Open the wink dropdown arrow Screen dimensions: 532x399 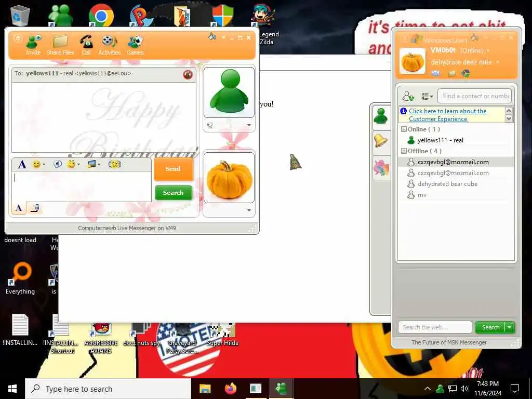pyautogui.click(x=79, y=165)
